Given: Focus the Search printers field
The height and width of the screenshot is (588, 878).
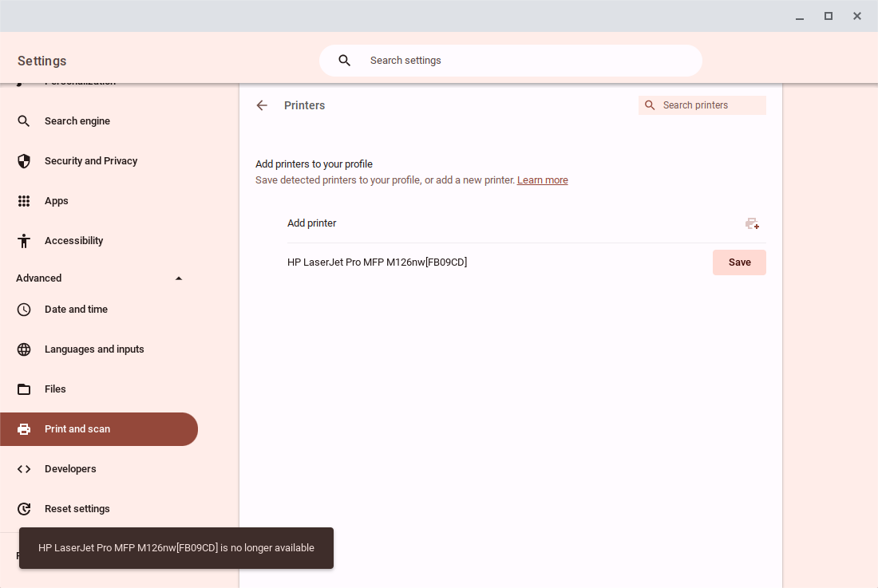Looking at the screenshot, I should point(702,105).
